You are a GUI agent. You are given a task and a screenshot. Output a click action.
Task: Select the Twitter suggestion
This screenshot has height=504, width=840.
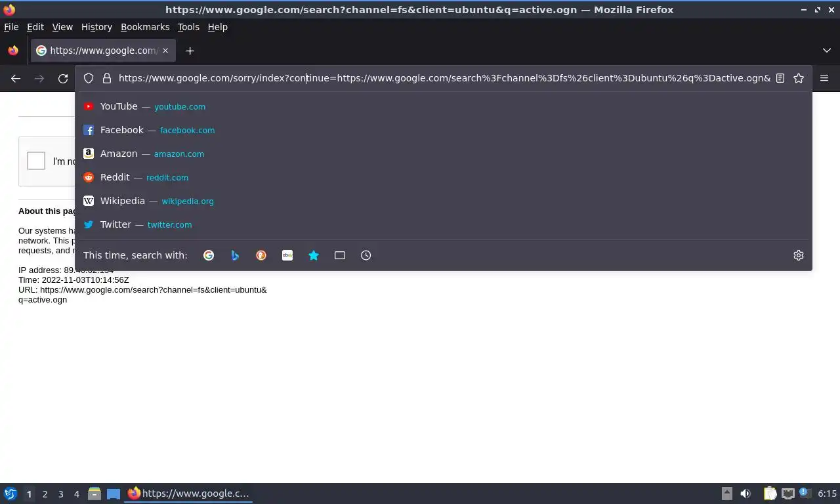(x=444, y=224)
